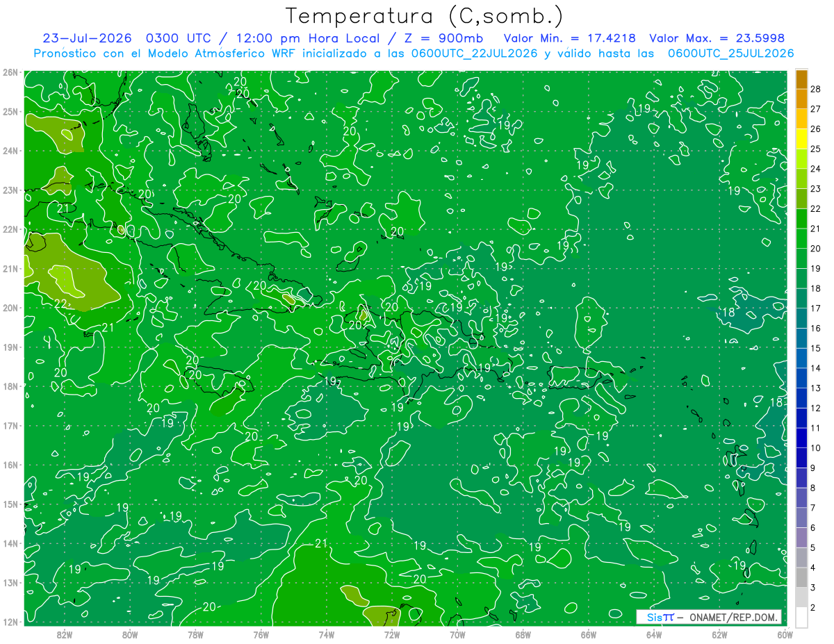Click the colorbar label 3

813,588
